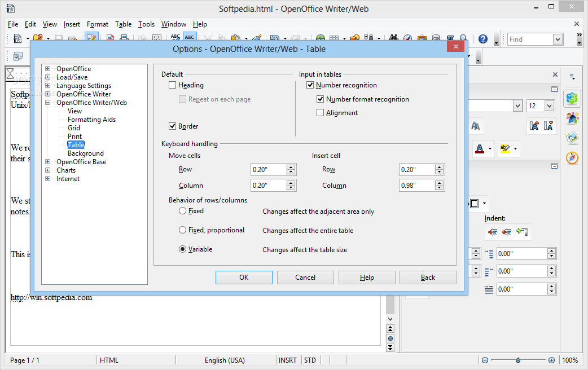Click the zoom slider handle
Screen dimensions: 588x370
tap(518, 360)
